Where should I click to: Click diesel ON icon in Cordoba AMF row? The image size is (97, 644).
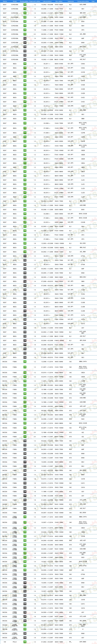(x=25, y=39)
